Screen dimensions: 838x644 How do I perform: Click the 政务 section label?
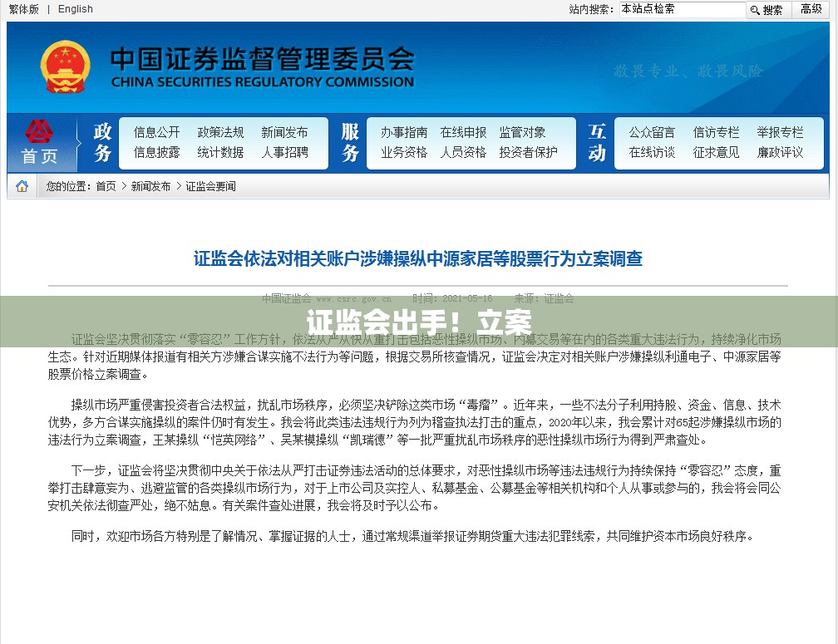[102, 142]
